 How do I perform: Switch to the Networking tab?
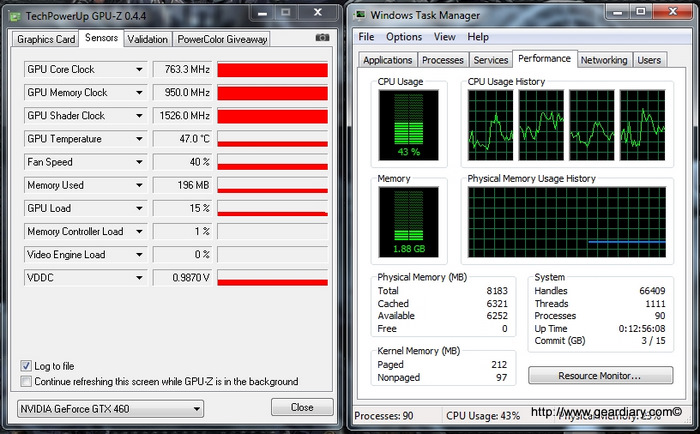(x=604, y=60)
